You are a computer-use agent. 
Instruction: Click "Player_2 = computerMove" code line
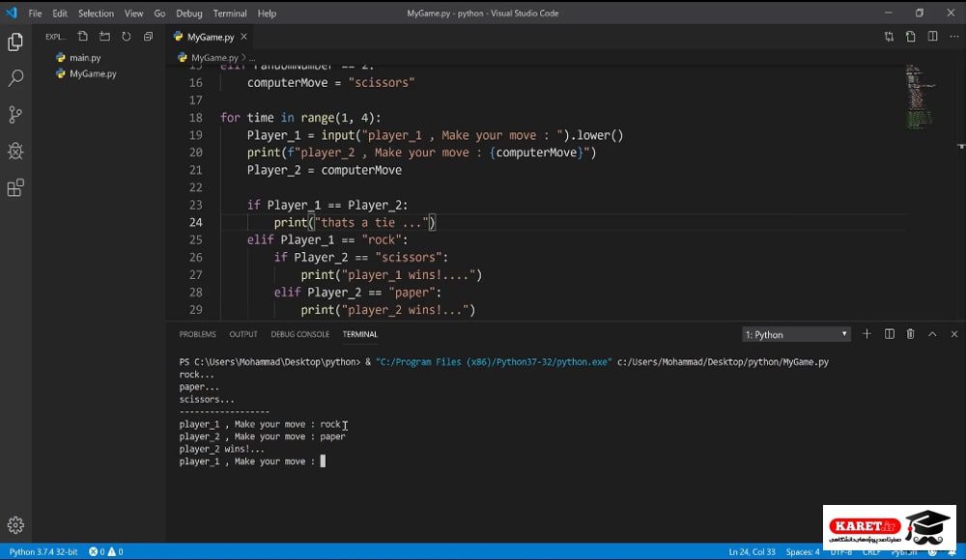click(324, 170)
